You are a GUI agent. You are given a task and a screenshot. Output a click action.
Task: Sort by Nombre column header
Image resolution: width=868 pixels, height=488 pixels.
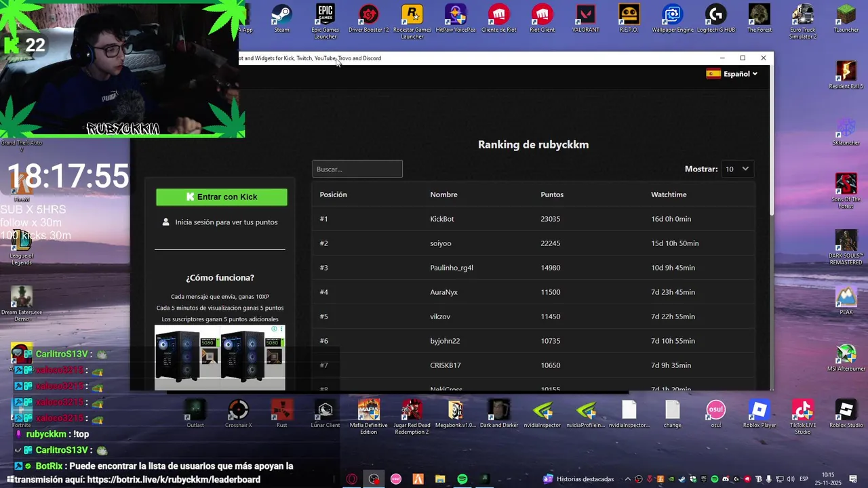click(443, 195)
